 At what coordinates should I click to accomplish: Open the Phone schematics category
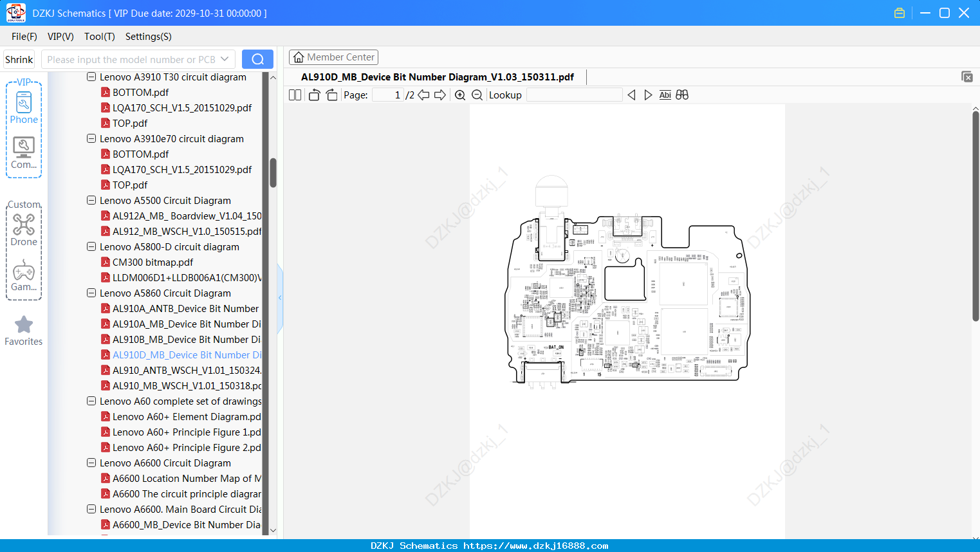24,108
